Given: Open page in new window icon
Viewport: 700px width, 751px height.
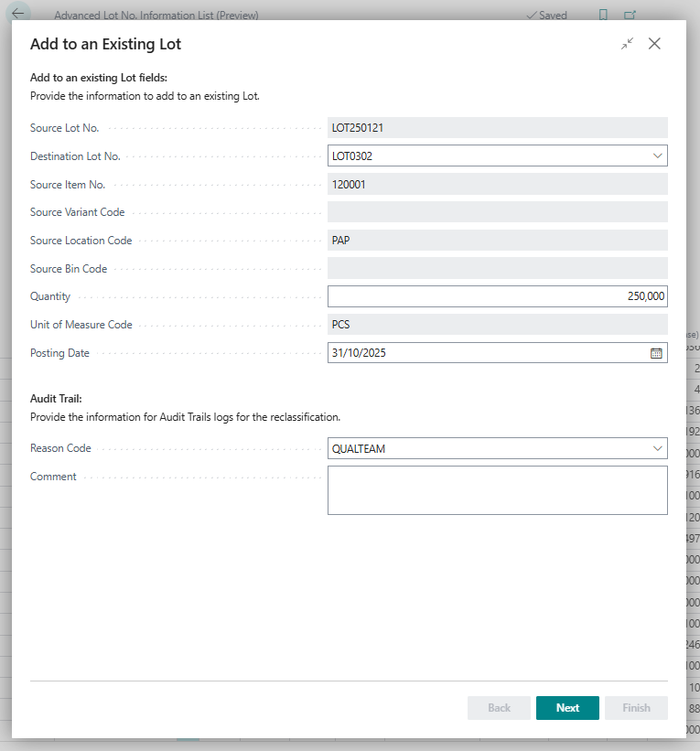Looking at the screenshot, I should pos(630,15).
